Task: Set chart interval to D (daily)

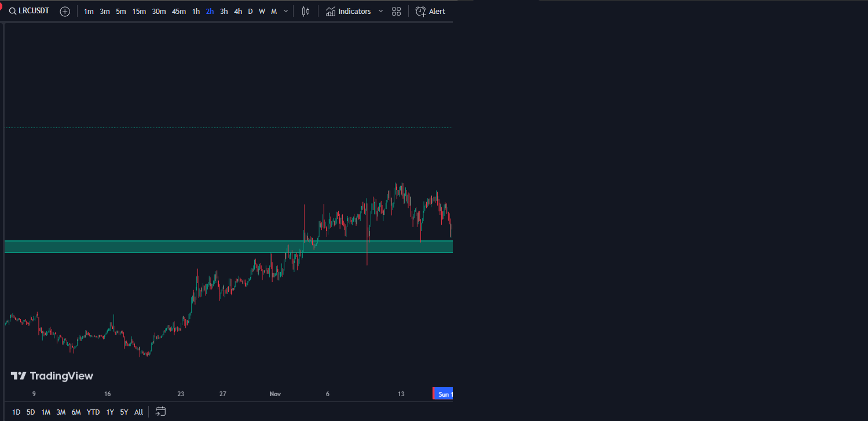Action: 250,12
